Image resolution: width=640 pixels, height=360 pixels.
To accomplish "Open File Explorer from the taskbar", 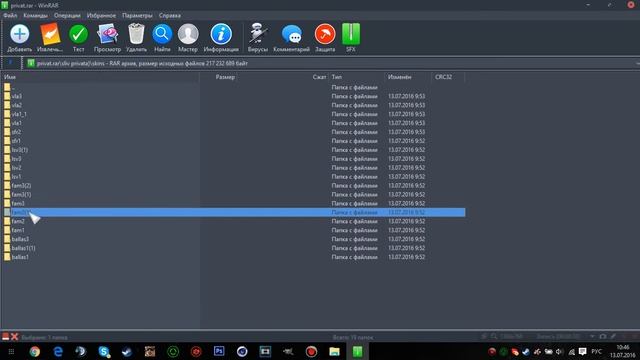I will click(x=334, y=351).
